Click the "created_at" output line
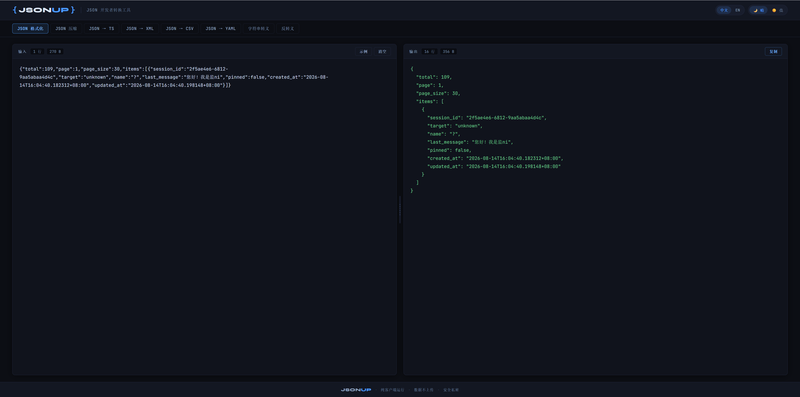 495,159
